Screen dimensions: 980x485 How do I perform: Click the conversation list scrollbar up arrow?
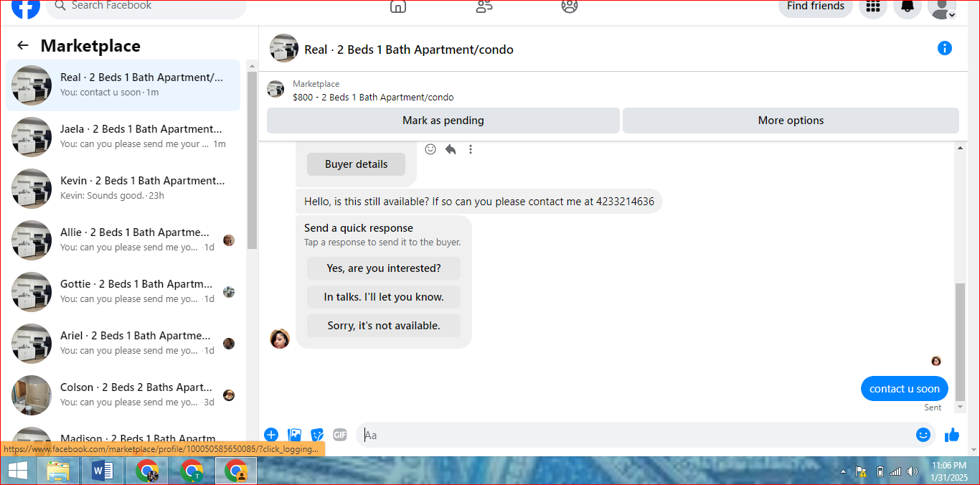click(x=252, y=66)
